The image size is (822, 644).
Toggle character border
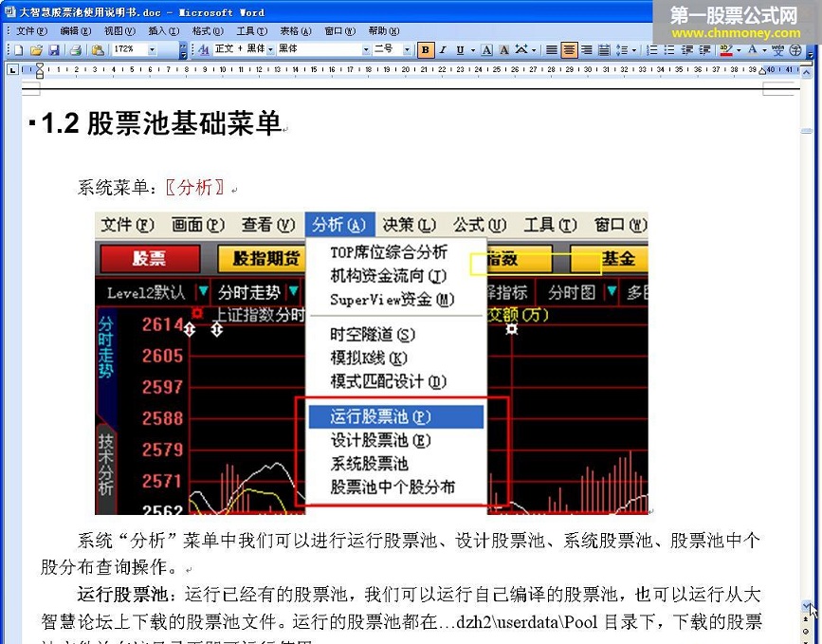(487, 50)
